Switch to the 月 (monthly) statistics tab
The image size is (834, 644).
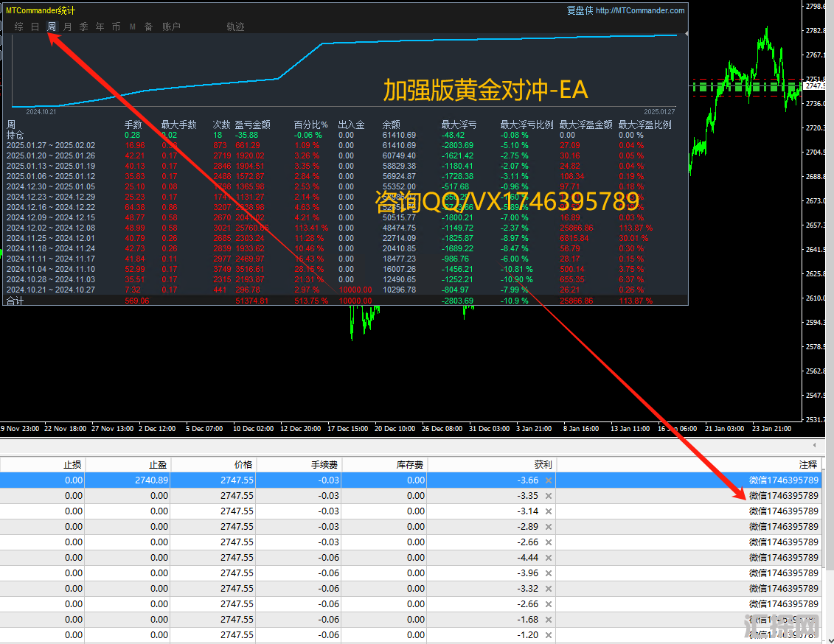point(68,27)
